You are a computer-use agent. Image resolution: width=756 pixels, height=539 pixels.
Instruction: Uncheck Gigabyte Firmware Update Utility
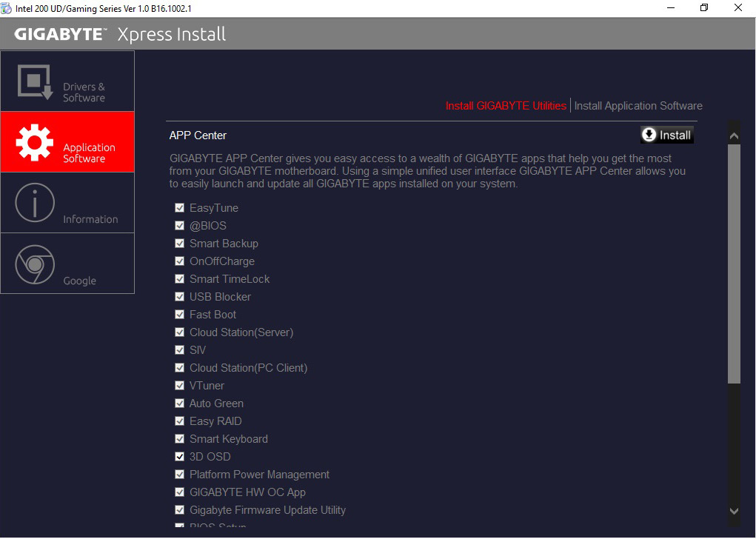(179, 510)
